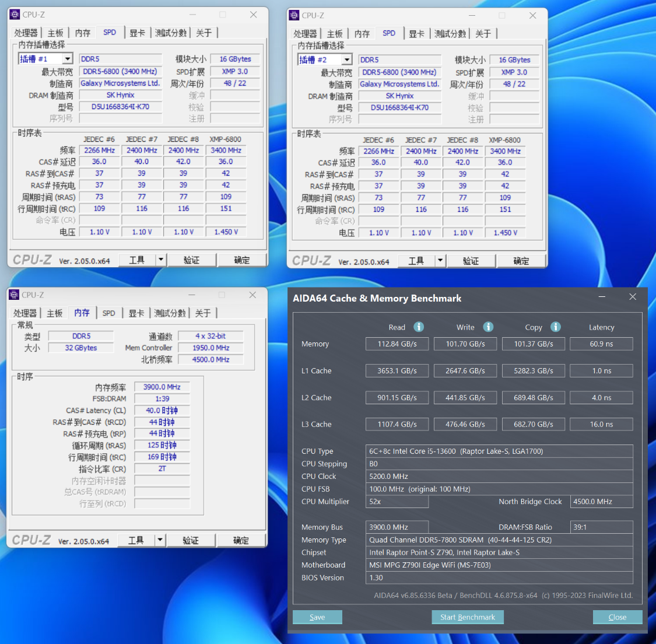
Task: Click 验证 in the 内存 timings CPU-Z window
Action: (x=191, y=540)
